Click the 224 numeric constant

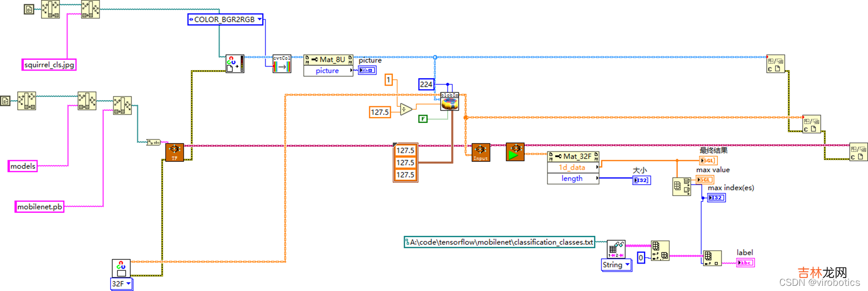tap(426, 84)
